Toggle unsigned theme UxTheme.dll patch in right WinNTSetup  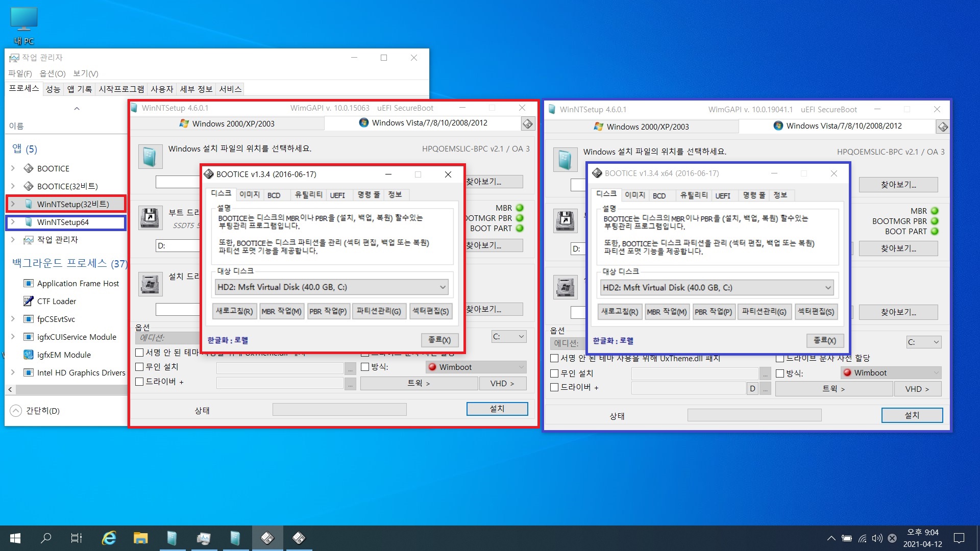554,358
